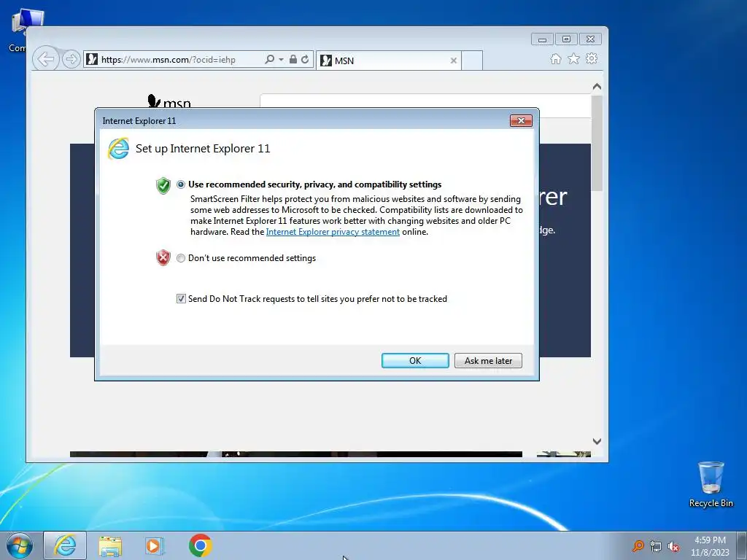
Task: Launch Google Chrome from taskbar
Action: tap(200, 545)
